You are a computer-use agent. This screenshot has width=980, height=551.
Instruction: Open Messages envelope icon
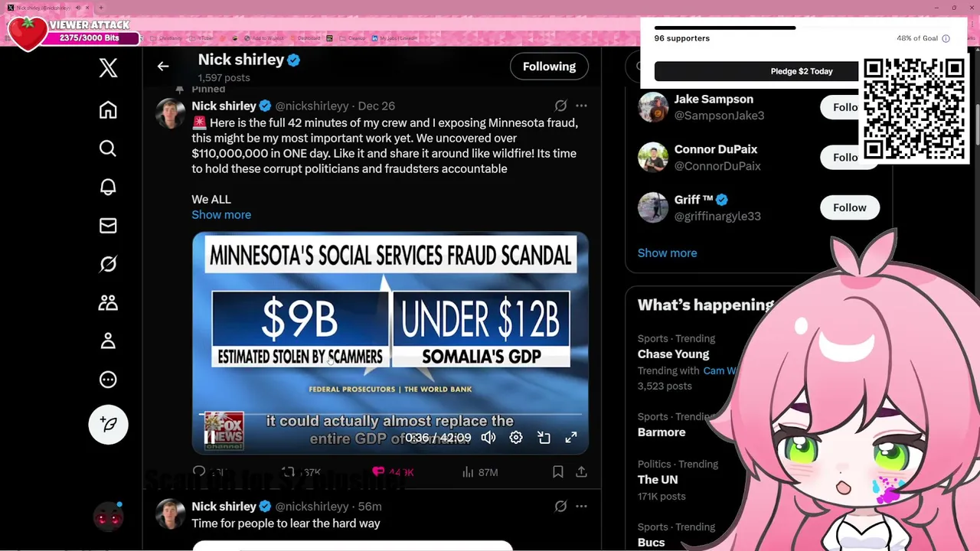click(x=108, y=226)
